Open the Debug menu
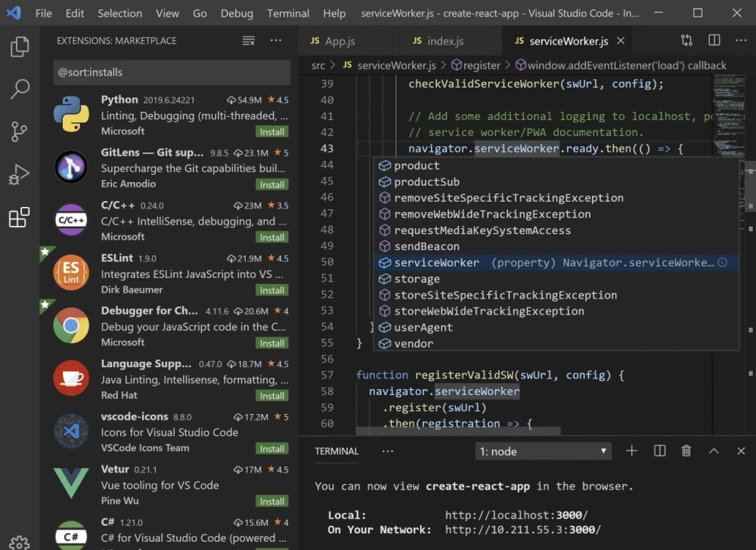Screen dimensions: 756x550 coord(237,14)
